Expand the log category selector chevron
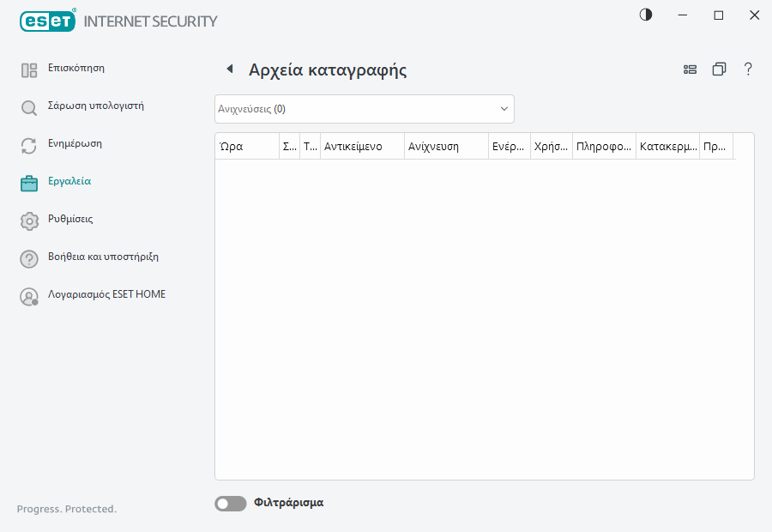This screenshot has width=772, height=532. pyautogui.click(x=504, y=108)
